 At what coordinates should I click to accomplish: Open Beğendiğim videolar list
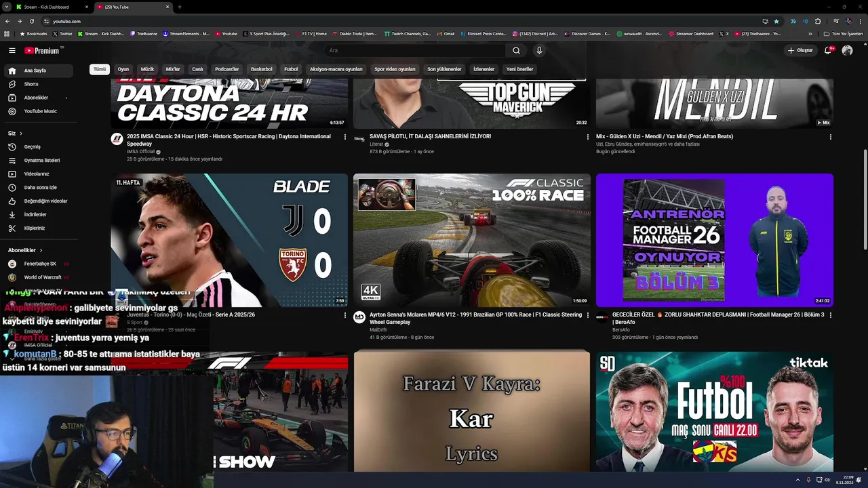[x=45, y=201]
